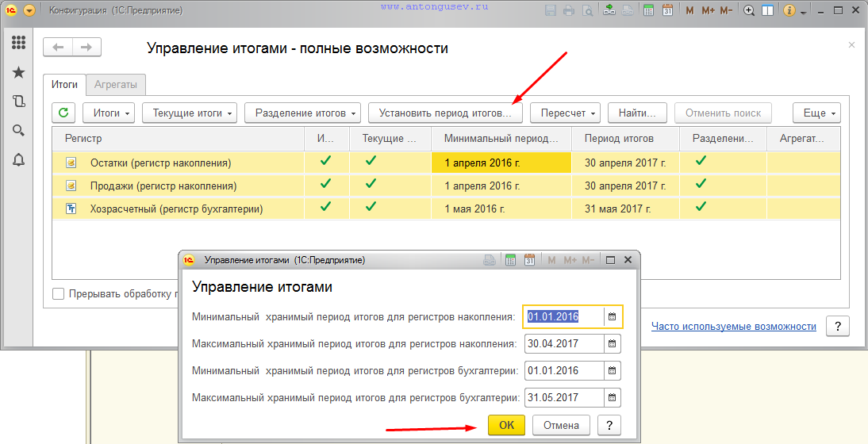The image size is (868, 444).
Task: Open Favorites star in the sidebar
Action: click(18, 72)
